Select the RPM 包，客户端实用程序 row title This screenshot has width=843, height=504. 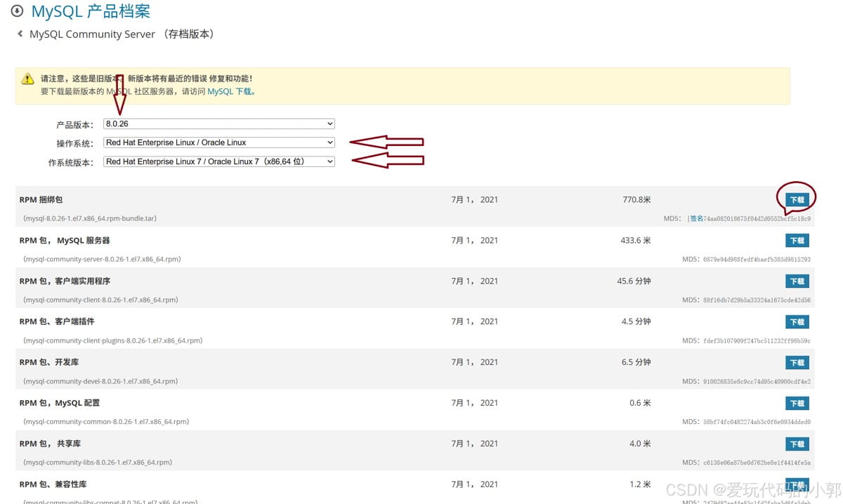click(x=65, y=281)
